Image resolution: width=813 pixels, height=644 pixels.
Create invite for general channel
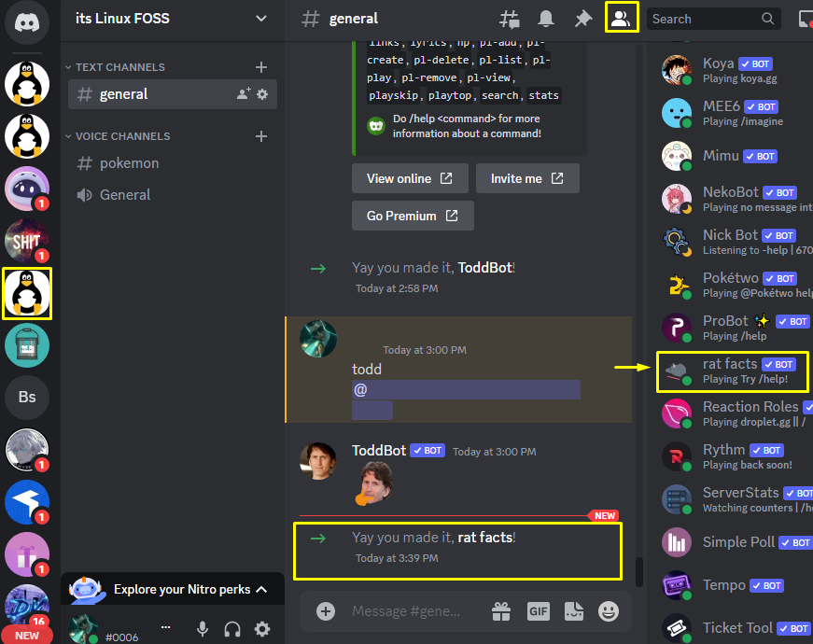[244, 94]
